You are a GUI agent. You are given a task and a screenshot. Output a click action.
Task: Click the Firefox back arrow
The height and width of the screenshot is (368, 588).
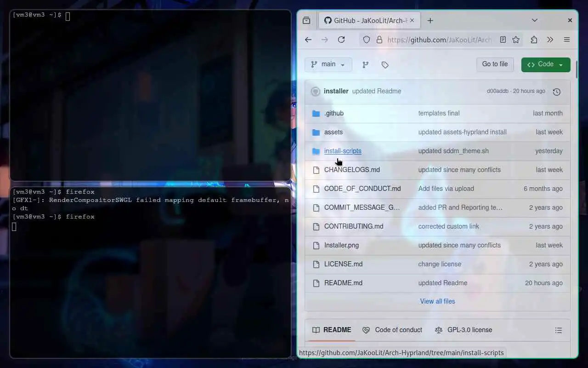[308, 40]
